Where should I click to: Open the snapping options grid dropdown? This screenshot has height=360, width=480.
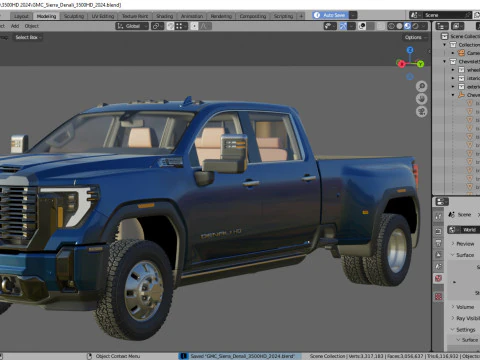click(x=181, y=26)
